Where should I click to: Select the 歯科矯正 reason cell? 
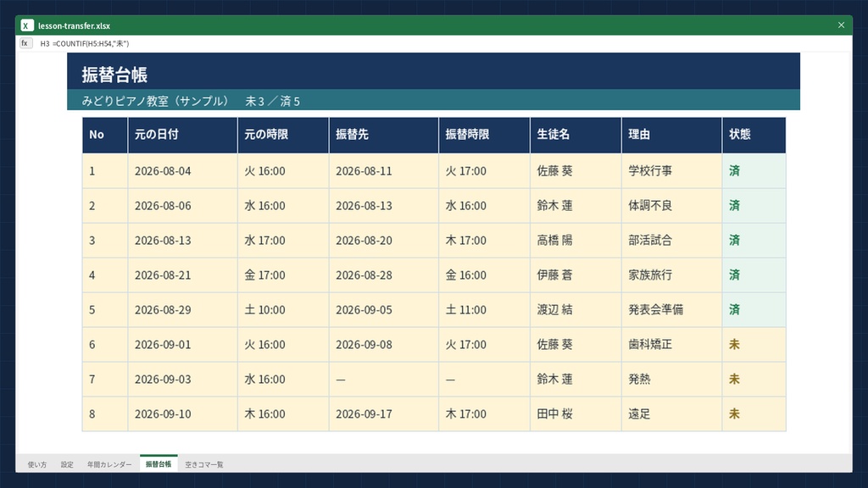(x=672, y=345)
